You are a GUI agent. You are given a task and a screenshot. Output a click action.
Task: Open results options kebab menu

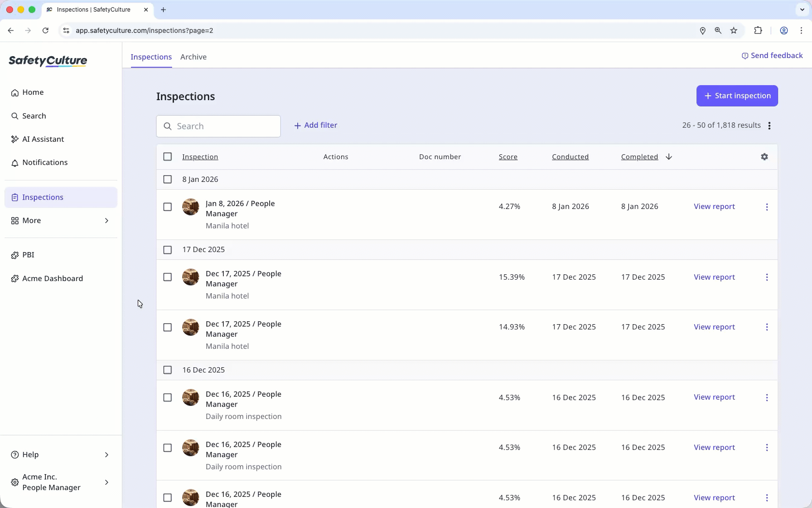pyautogui.click(x=769, y=126)
